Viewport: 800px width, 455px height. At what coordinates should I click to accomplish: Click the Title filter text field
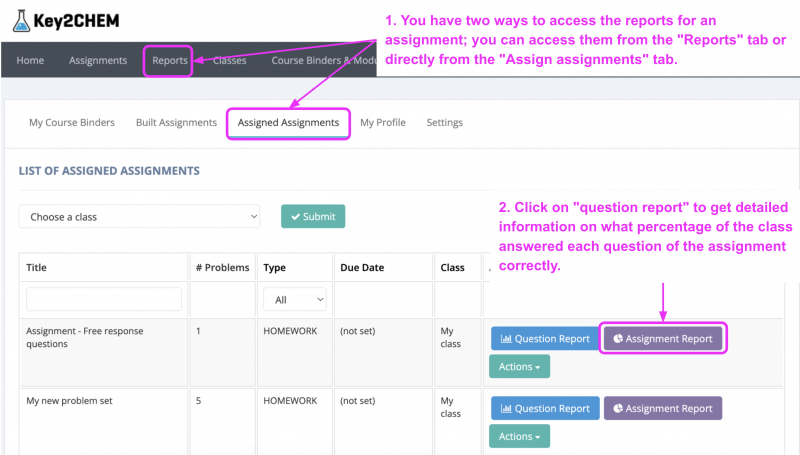[x=104, y=299]
